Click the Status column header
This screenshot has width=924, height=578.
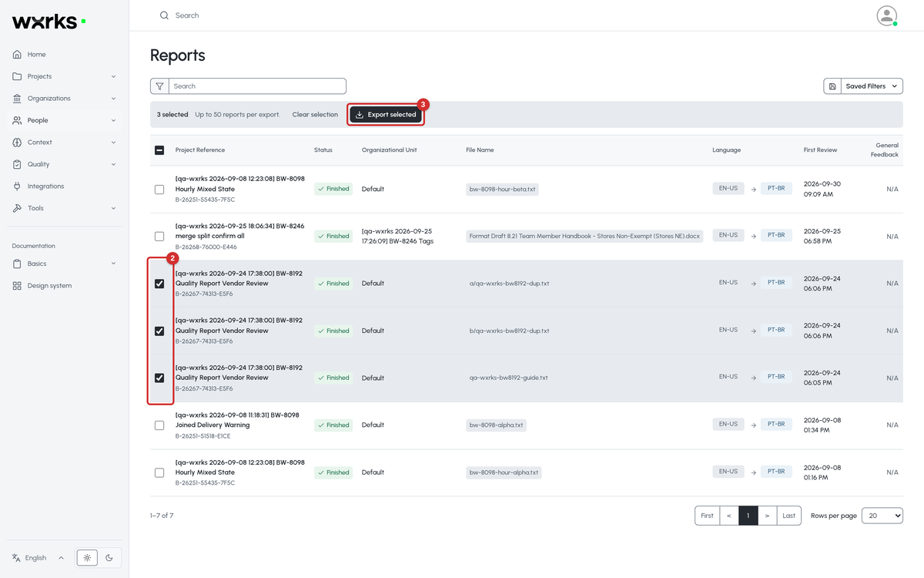tap(323, 150)
